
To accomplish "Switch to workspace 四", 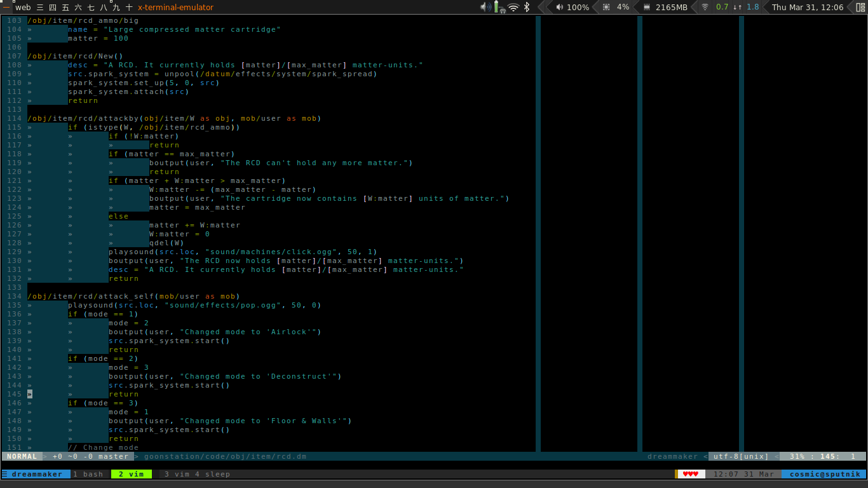I will 53,7.
